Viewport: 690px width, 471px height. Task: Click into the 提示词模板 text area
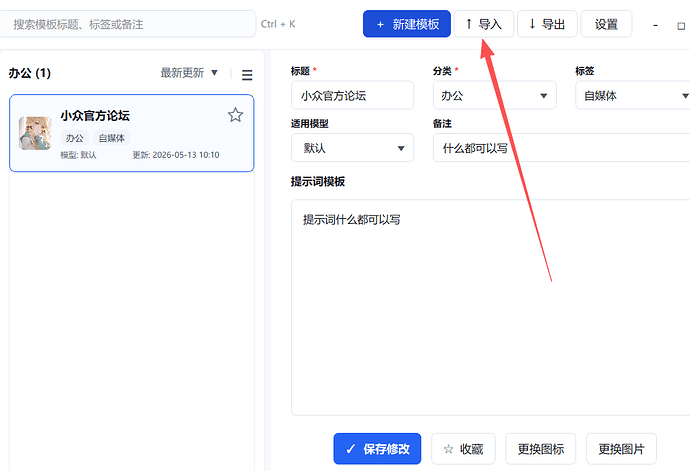click(491, 307)
